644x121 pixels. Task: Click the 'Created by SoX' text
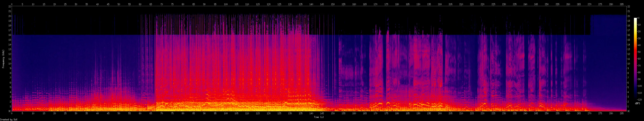coord(9,120)
